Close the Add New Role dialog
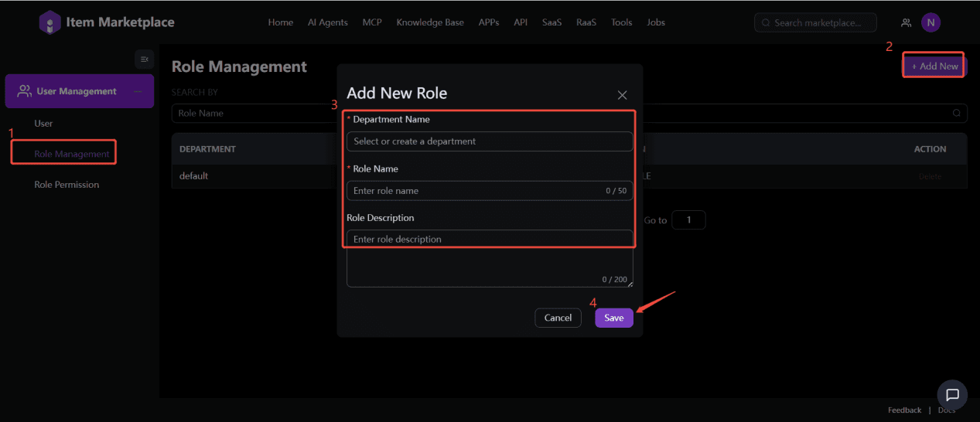Viewport: 980px width, 422px height. click(622, 95)
